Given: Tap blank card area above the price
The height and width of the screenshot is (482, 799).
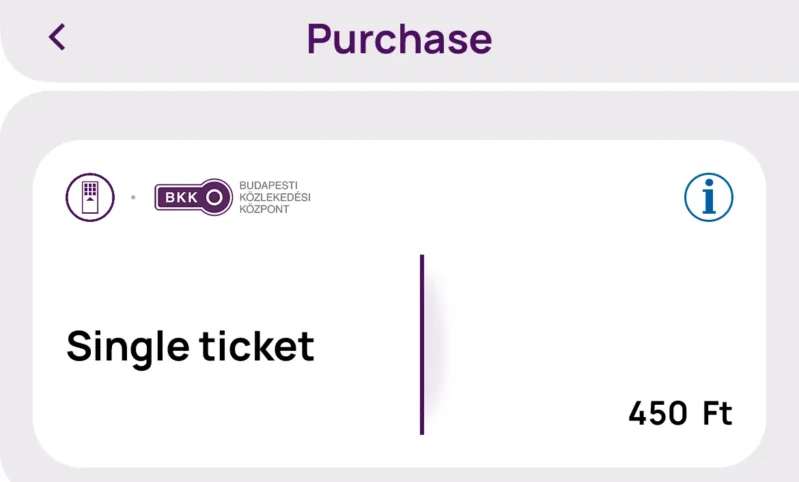Looking at the screenshot, I should (600, 300).
